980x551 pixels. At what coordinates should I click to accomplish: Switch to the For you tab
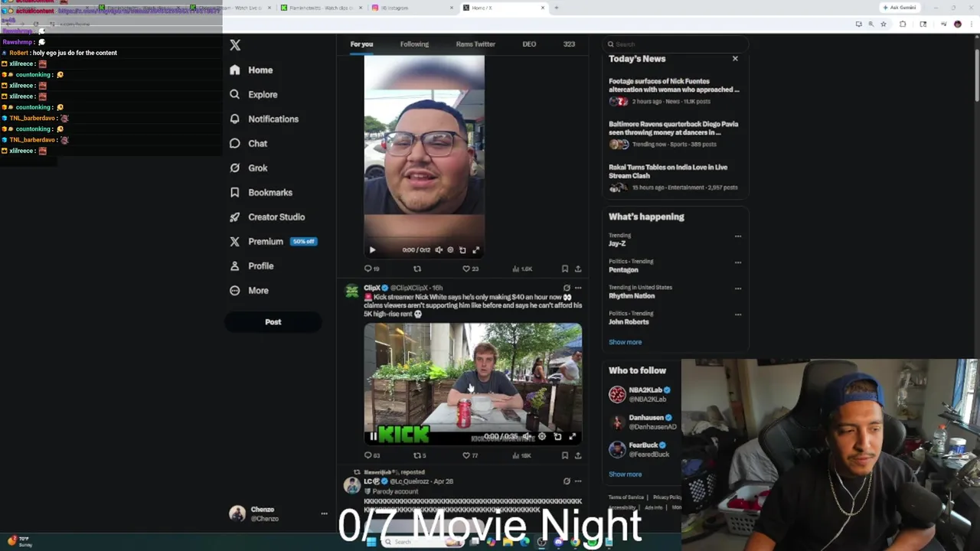click(x=361, y=44)
